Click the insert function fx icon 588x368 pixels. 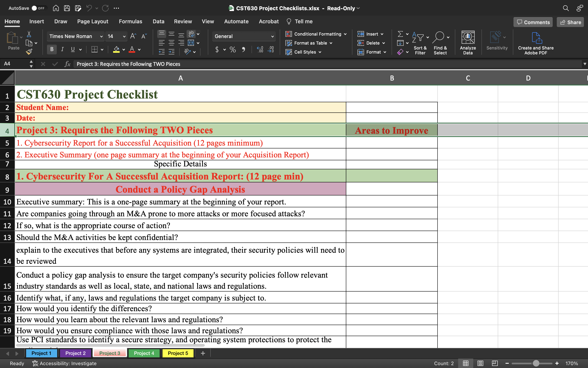pos(67,64)
